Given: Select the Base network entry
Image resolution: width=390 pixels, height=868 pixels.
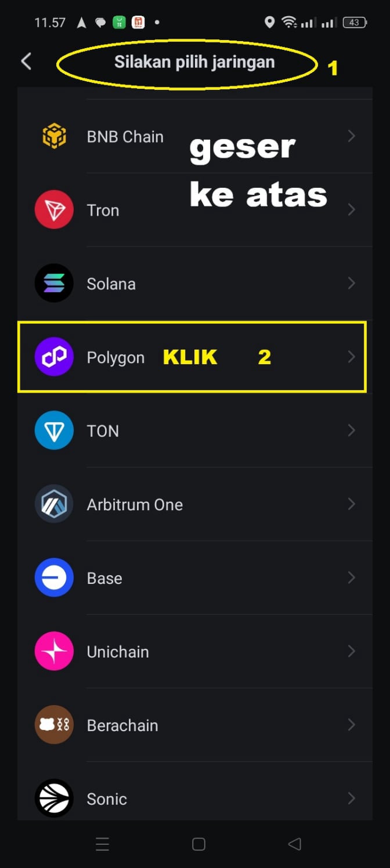Looking at the screenshot, I should (104, 579).
